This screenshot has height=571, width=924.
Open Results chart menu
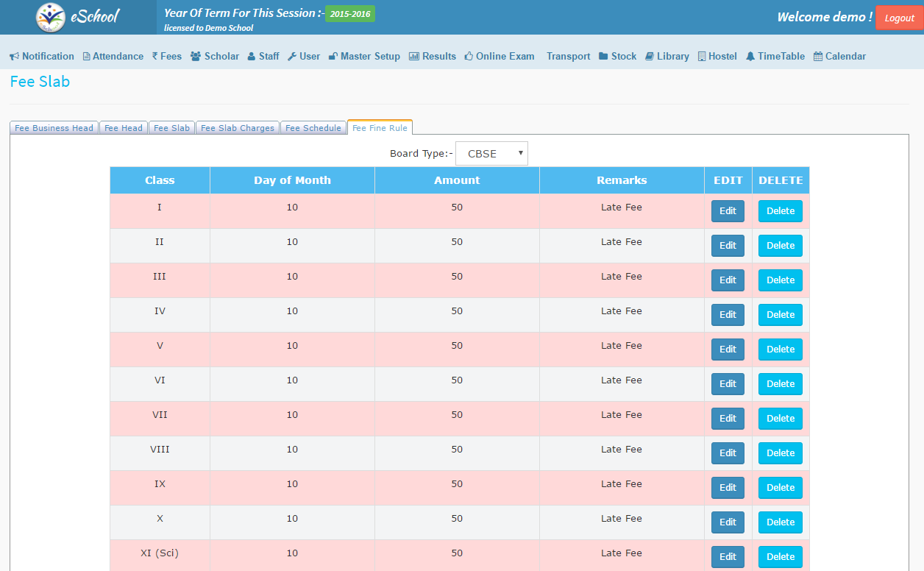(433, 56)
